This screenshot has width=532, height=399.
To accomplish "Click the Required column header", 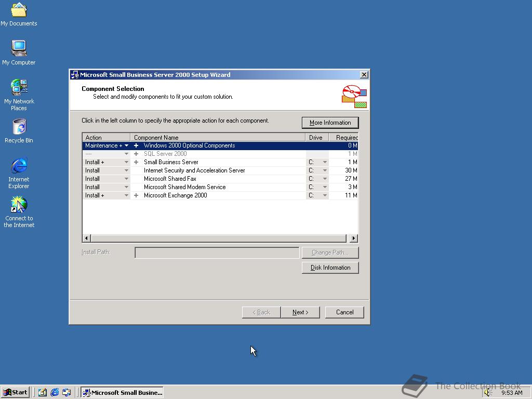I will tap(343, 137).
